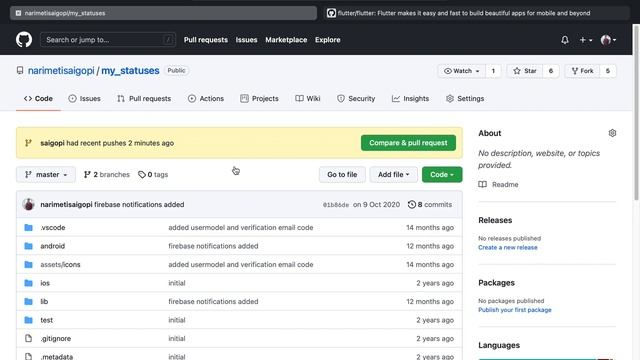Click the test folder icon

pyautogui.click(x=28, y=320)
